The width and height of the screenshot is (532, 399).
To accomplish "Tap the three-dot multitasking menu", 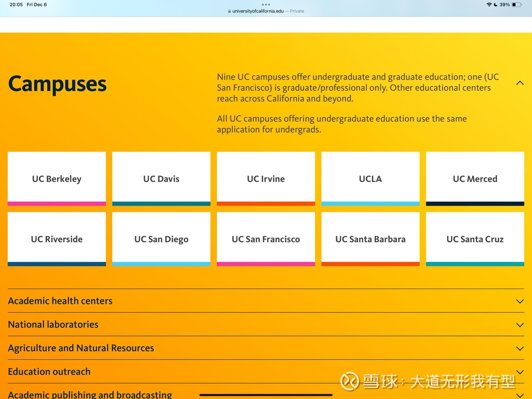I will (266, 4).
